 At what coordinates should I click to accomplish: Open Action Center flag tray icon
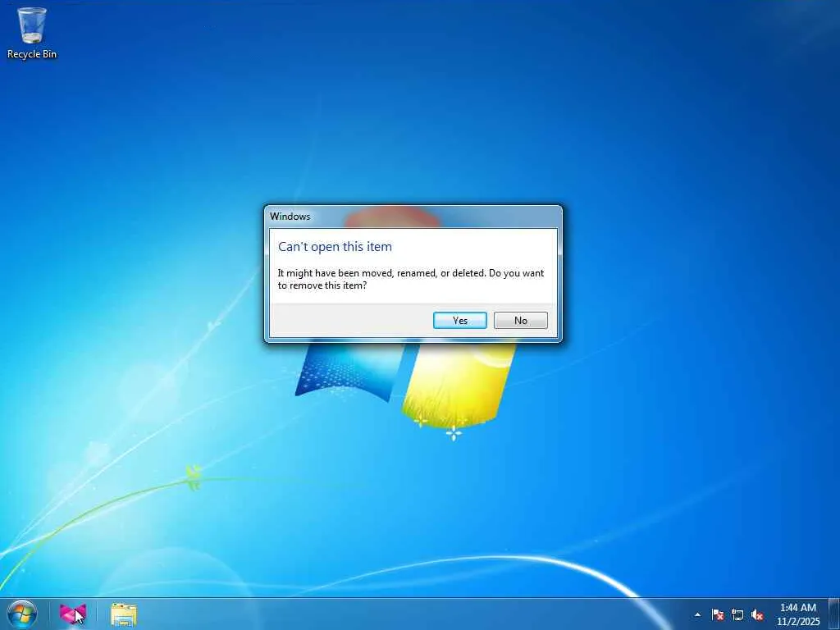pyautogui.click(x=717, y=614)
